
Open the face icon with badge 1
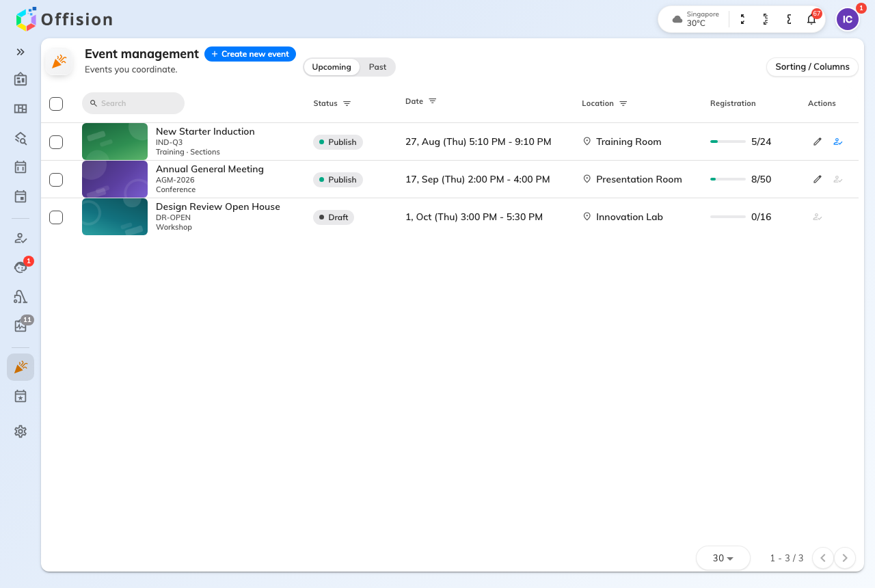(x=21, y=267)
